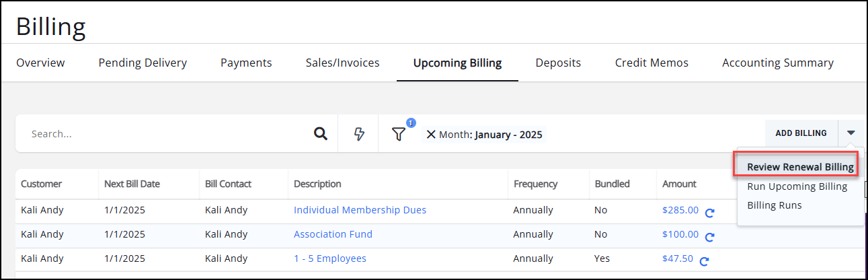The width and height of the screenshot is (868, 280).
Task: Select Review Renewal Billing menu option
Action: pyautogui.click(x=800, y=167)
